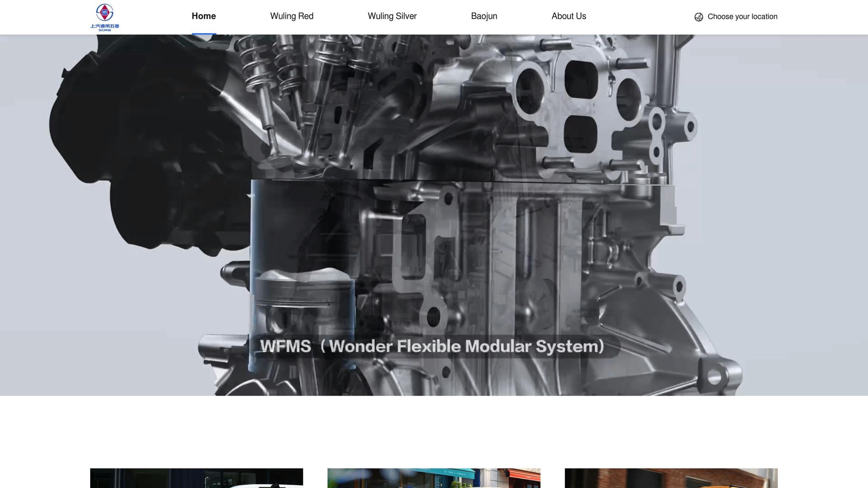Expand the Wuling Silver menu
The image size is (868, 488).
(x=392, y=16)
